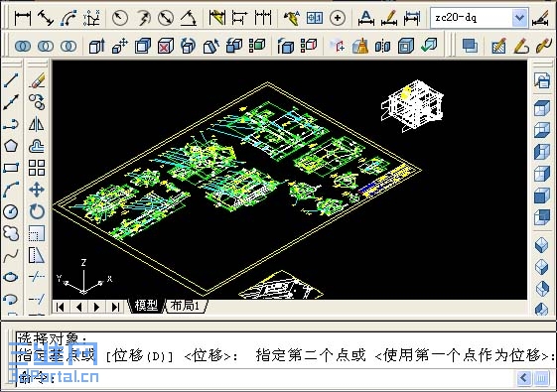The height and width of the screenshot is (392, 557).
Task: Select the Shell solid tool
Action: (406, 46)
